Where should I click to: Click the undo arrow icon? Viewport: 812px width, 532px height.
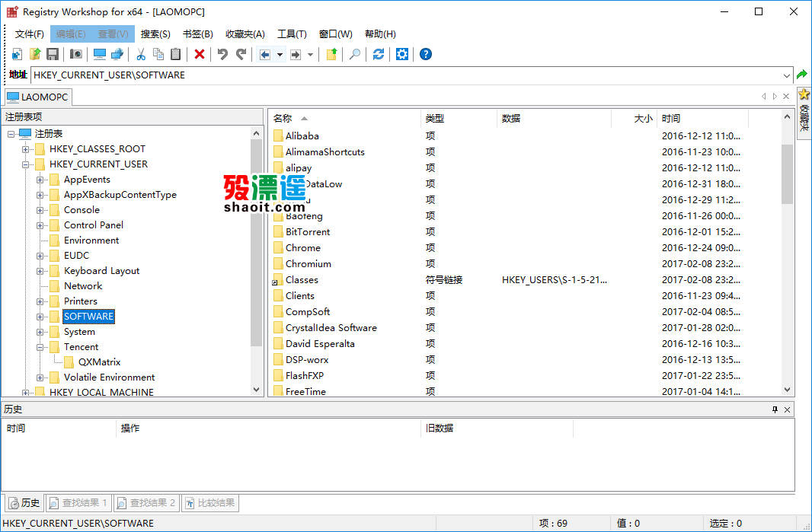(222, 54)
